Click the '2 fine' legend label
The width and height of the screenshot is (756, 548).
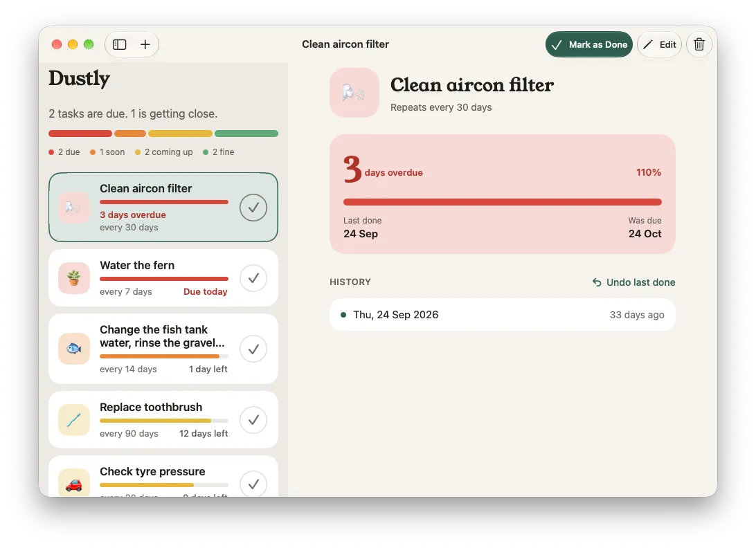click(x=223, y=152)
